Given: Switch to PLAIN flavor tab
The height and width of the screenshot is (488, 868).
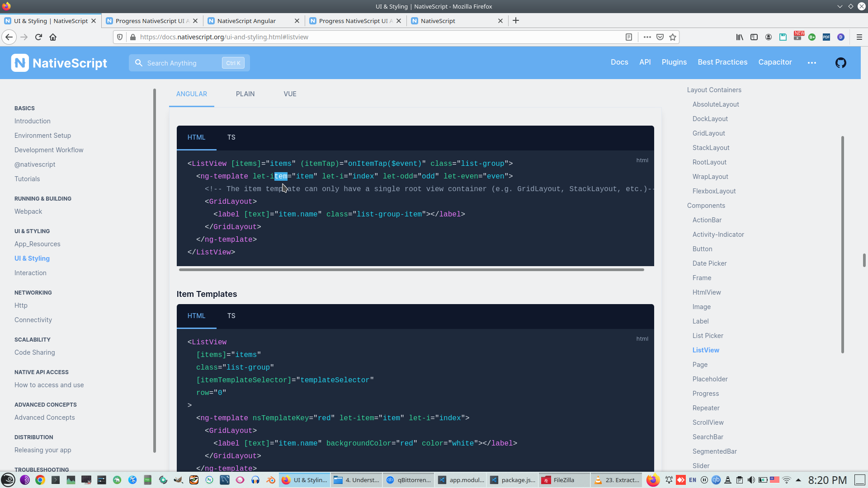Looking at the screenshot, I should 245,94.
